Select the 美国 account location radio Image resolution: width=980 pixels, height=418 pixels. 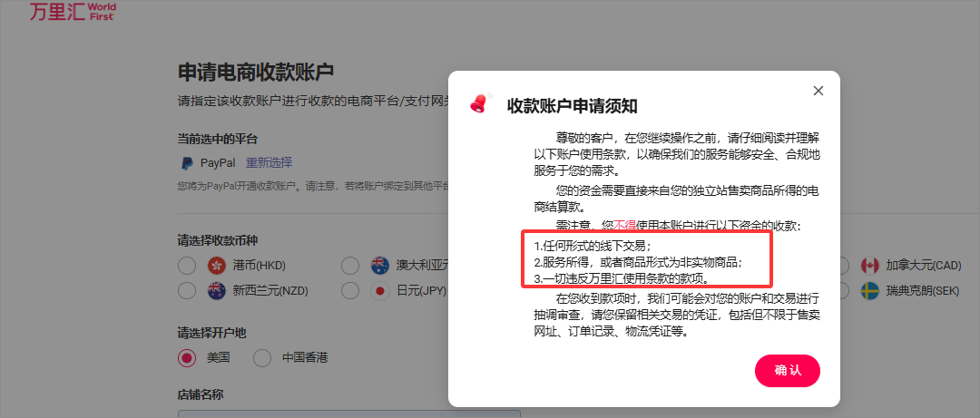[187, 358]
